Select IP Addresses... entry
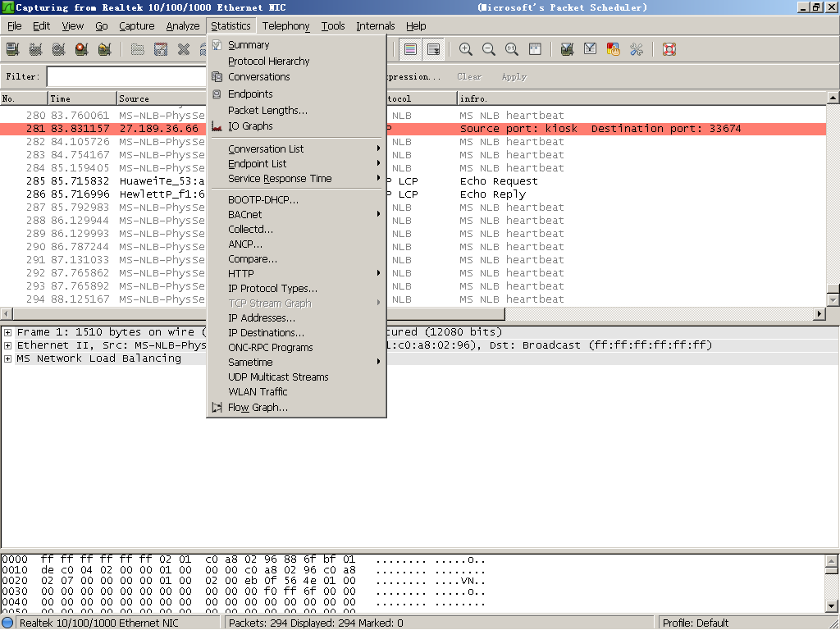840x630 pixels. (x=296, y=317)
